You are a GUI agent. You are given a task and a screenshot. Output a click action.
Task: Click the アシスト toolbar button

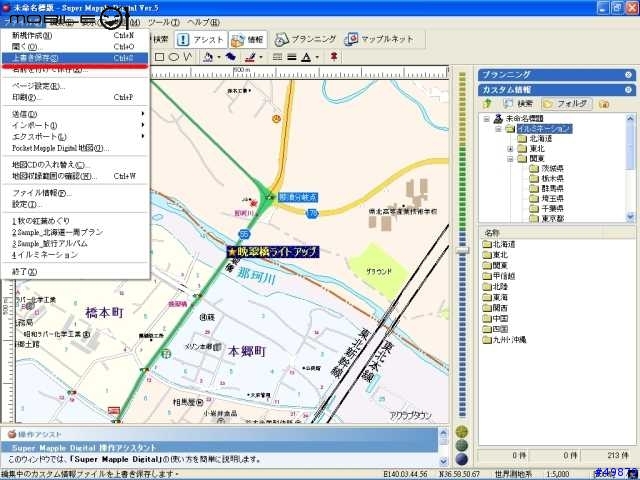[x=201, y=40]
